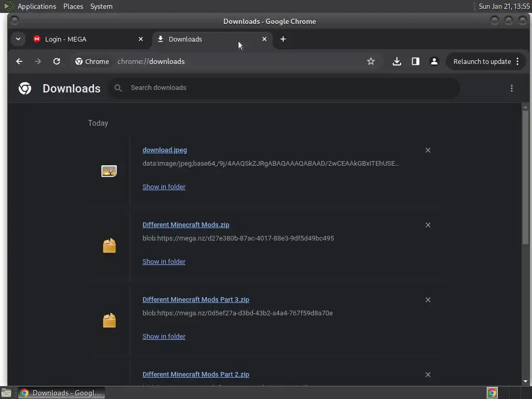Open Different Minecraft Mods Part 2.zip link
532x399 pixels.
(196, 375)
